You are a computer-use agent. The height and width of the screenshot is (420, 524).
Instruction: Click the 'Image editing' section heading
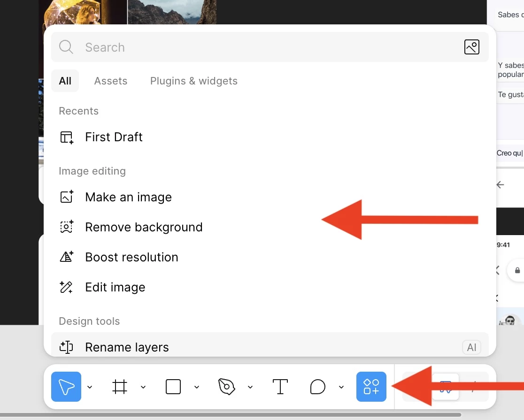92,171
